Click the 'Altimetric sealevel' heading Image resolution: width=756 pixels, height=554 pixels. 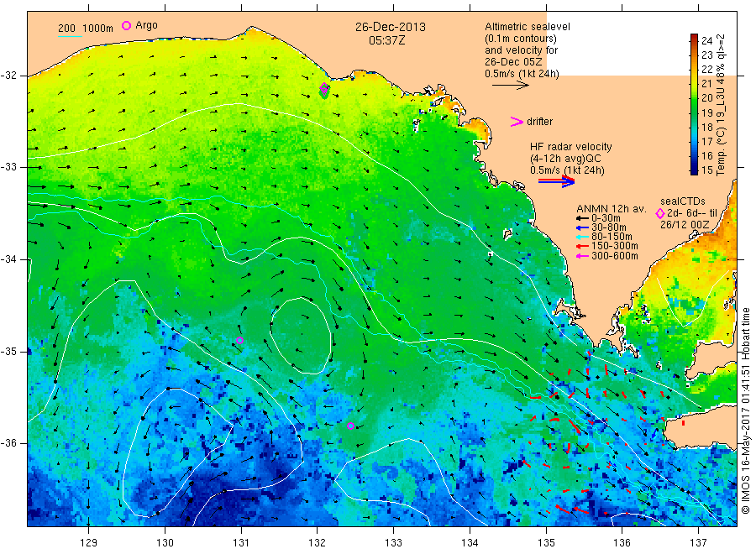pos(528,27)
